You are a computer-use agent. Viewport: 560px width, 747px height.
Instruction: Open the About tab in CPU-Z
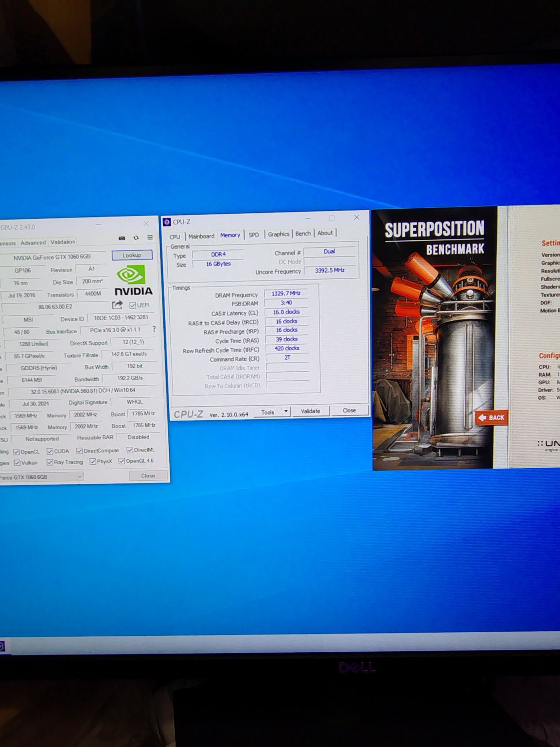tap(325, 233)
